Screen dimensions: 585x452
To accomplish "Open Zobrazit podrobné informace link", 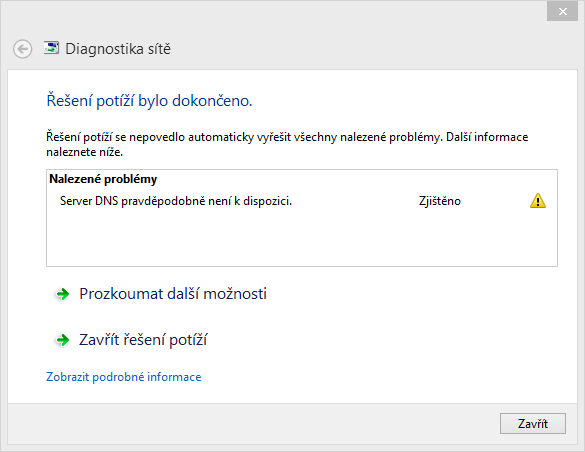I will tap(123, 377).
